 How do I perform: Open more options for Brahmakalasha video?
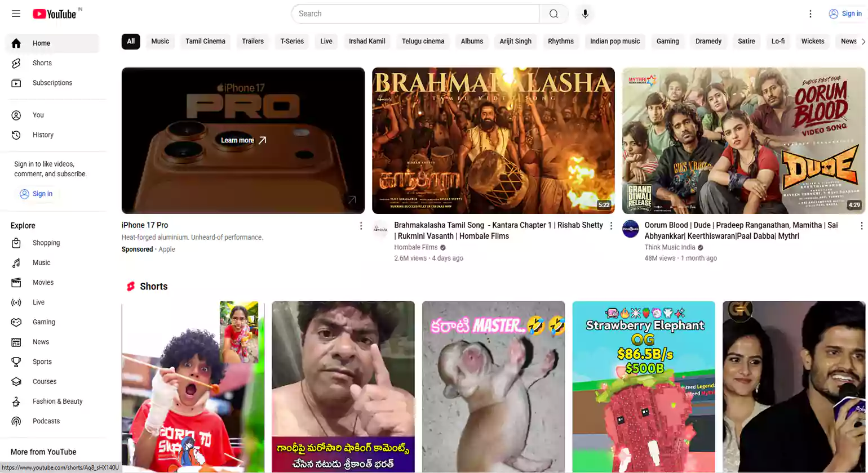611,226
